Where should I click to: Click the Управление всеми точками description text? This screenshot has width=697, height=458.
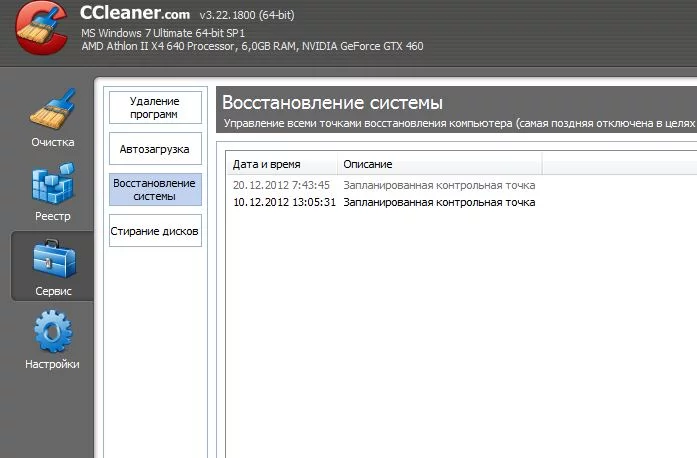coord(459,123)
